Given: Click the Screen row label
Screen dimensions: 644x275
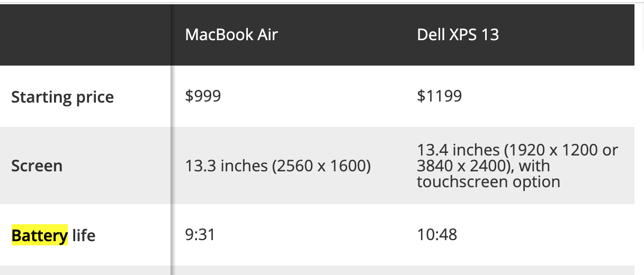Looking at the screenshot, I should coord(37,166).
